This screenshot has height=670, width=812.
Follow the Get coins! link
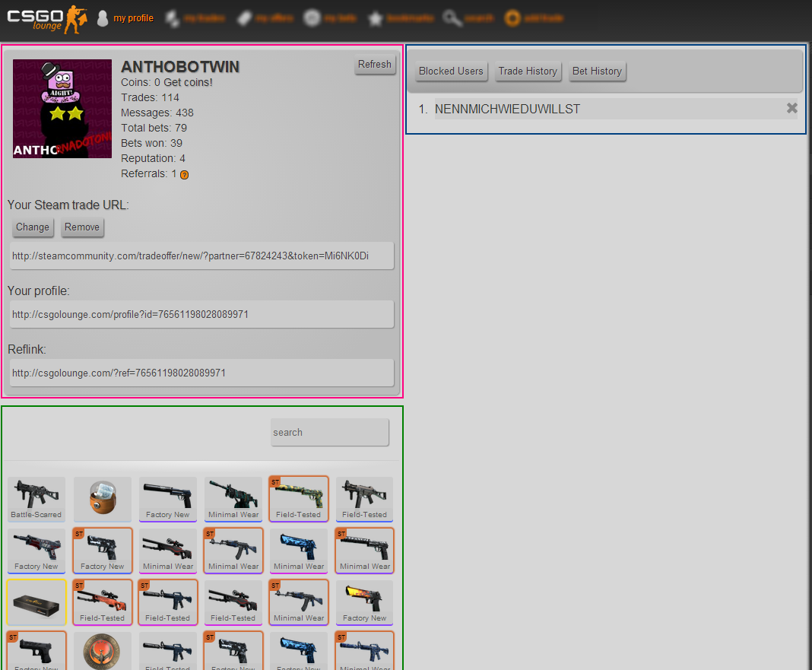(x=188, y=82)
